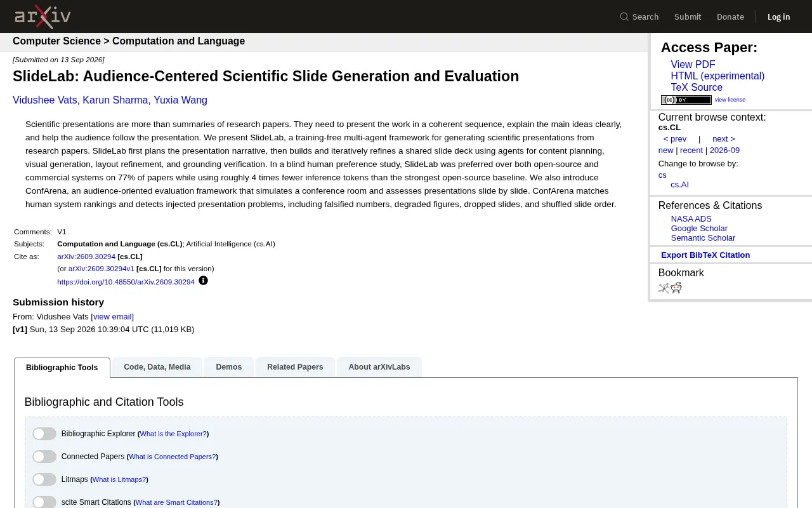This screenshot has height=508, width=812.
Task: Open the DOI info icon
Action: pos(203,281)
